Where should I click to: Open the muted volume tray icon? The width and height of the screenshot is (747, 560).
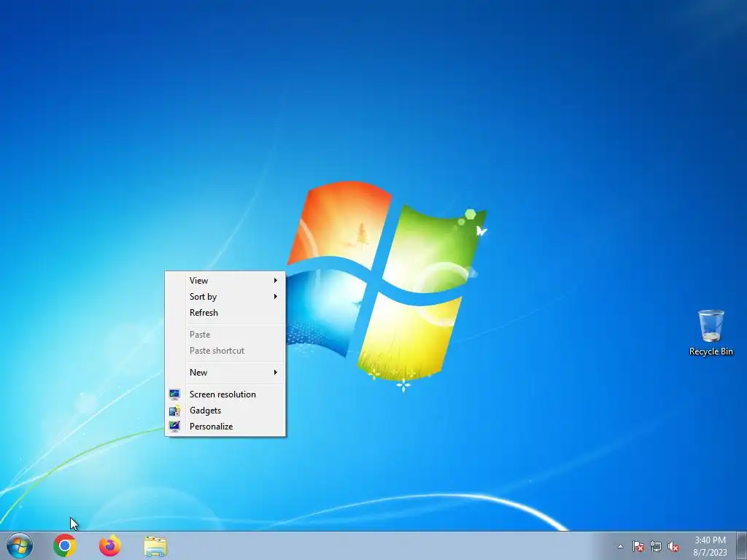(673, 546)
